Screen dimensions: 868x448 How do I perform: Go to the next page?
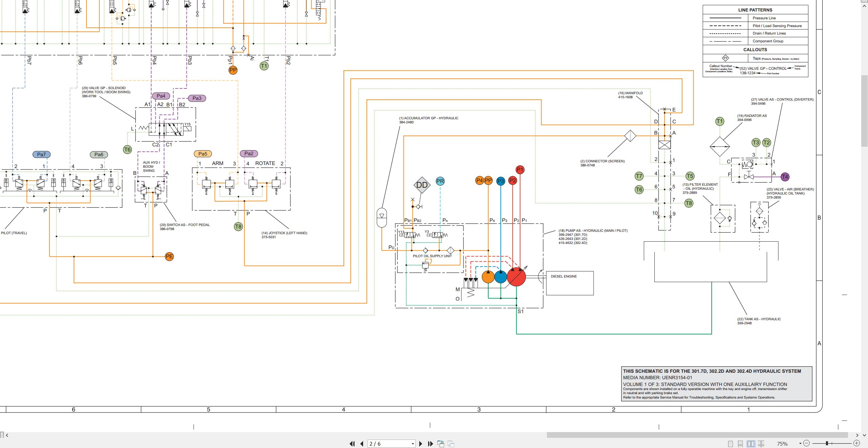(x=421, y=444)
